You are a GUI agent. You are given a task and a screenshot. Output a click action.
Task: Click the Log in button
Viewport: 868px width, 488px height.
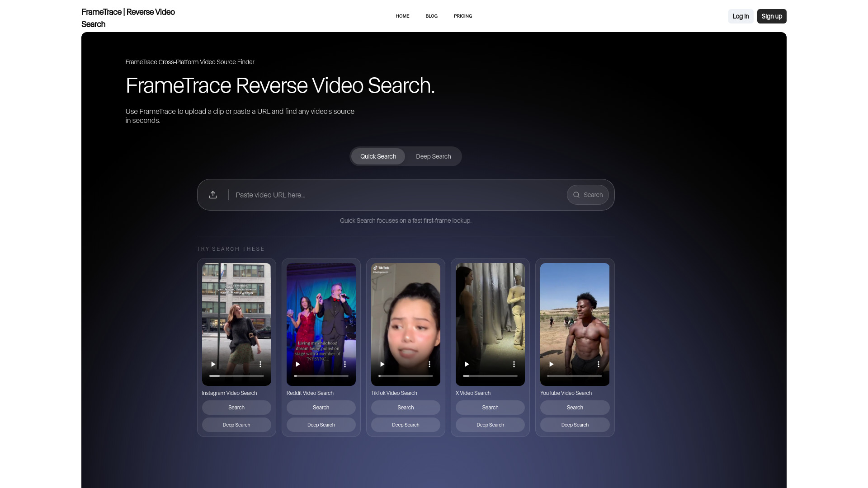click(741, 16)
